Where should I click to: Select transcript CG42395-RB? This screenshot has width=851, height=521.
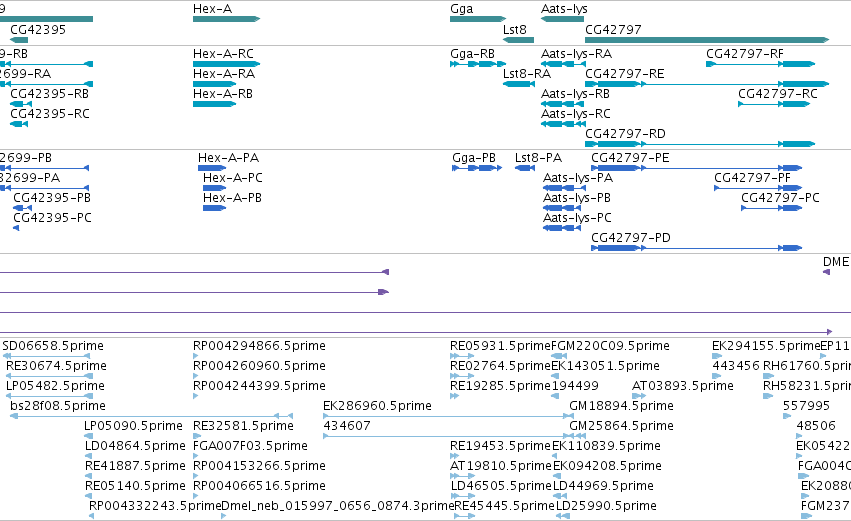(x=21, y=104)
